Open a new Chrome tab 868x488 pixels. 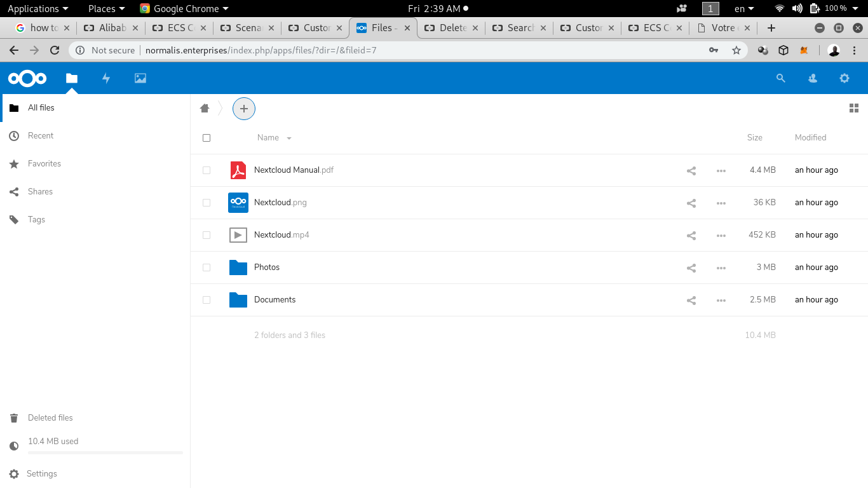pyautogui.click(x=771, y=28)
